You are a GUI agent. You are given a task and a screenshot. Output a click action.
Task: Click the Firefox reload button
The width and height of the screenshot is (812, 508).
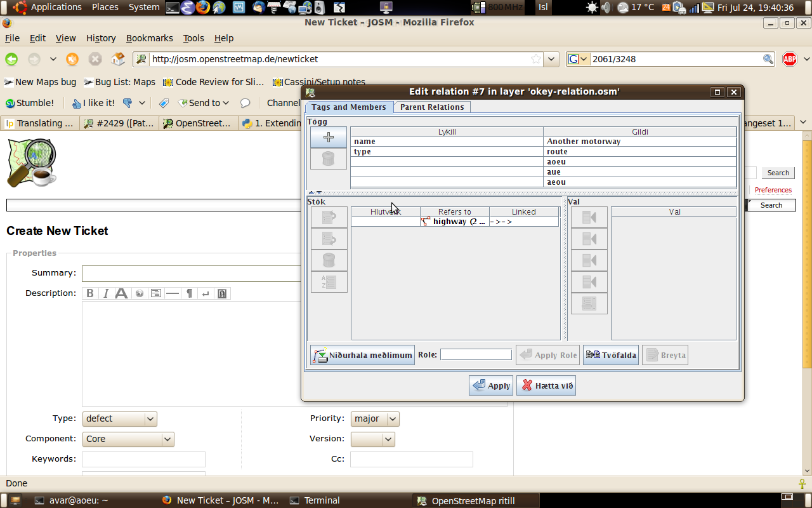(73, 59)
